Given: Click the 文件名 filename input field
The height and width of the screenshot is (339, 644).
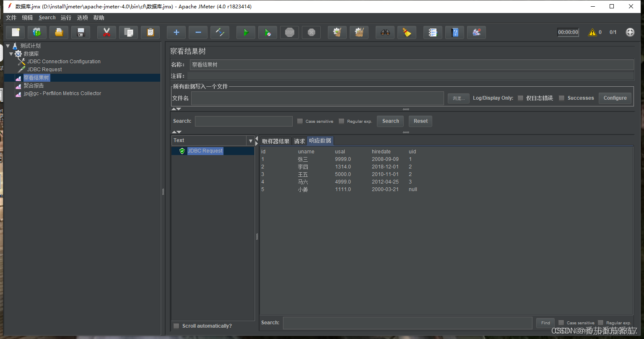Looking at the screenshot, I should point(317,98).
